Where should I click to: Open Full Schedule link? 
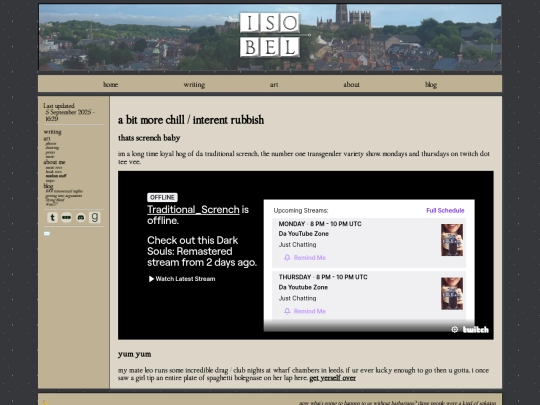445,210
